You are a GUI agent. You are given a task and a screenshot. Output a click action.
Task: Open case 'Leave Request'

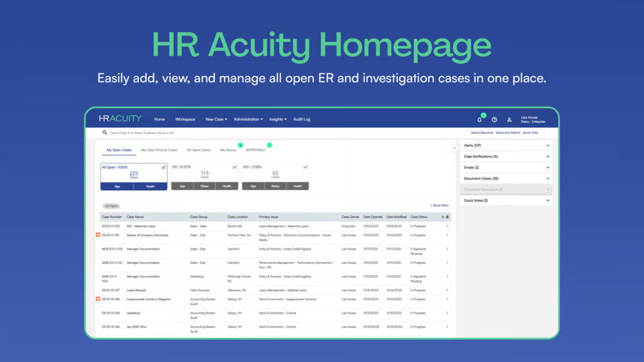coord(136,290)
